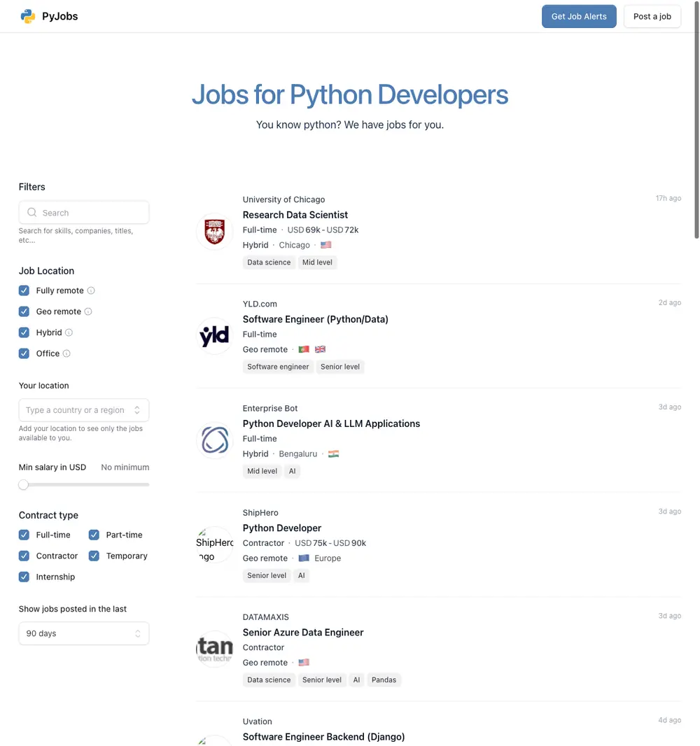Open Software Engineer Backend (Django) job
This screenshot has width=700, height=746.
coord(323,736)
